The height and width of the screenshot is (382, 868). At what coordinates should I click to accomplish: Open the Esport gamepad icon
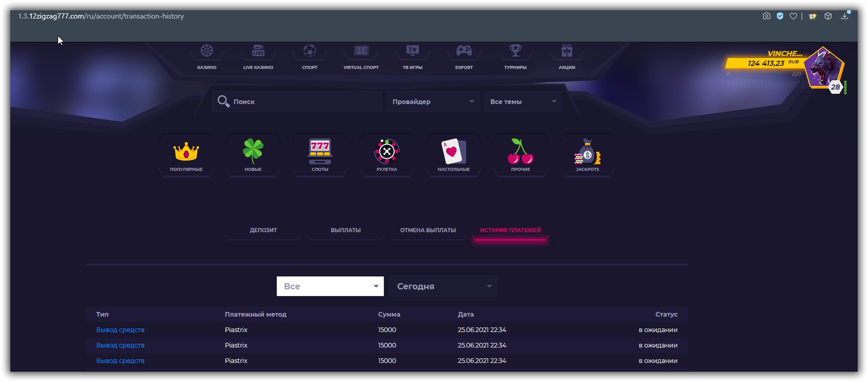coord(464,51)
